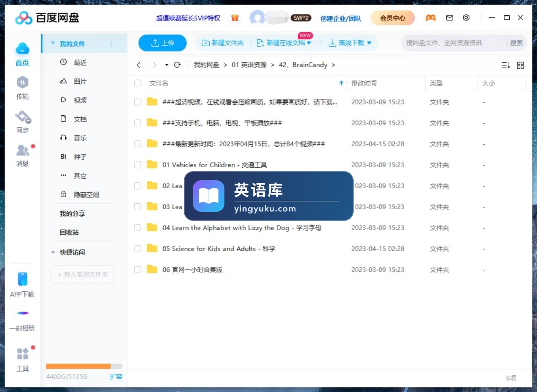Select 种子 in the sidebar

(x=80, y=157)
